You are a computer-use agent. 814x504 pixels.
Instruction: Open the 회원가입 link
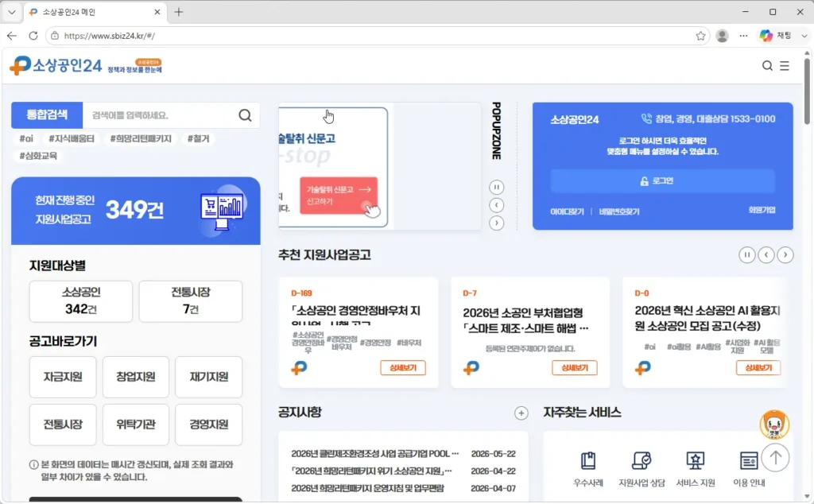point(762,210)
